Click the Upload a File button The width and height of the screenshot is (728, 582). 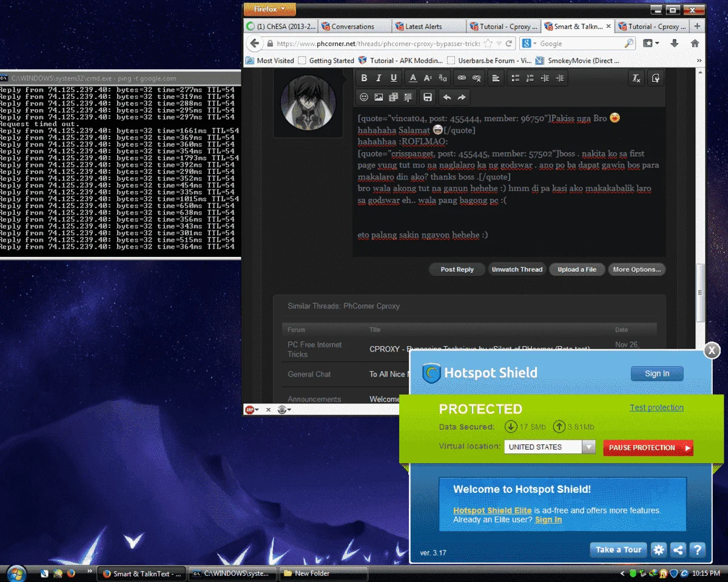577,269
